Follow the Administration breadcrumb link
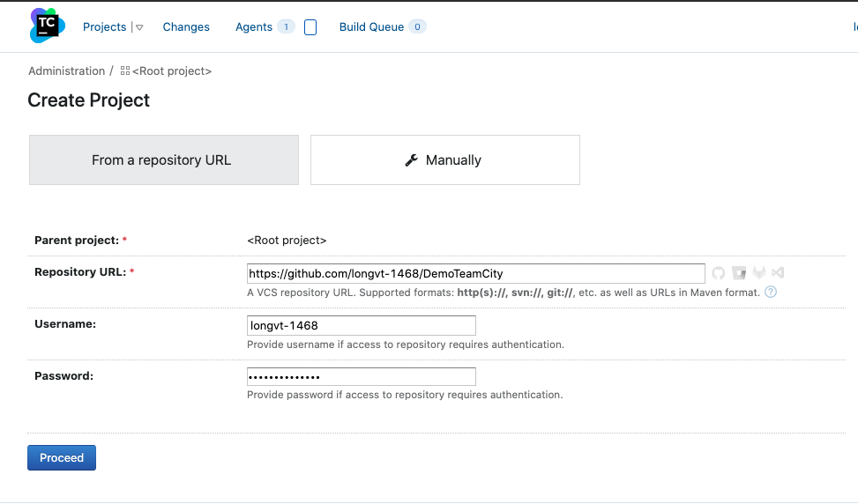Image resolution: width=858 pixels, height=504 pixels. click(x=66, y=71)
